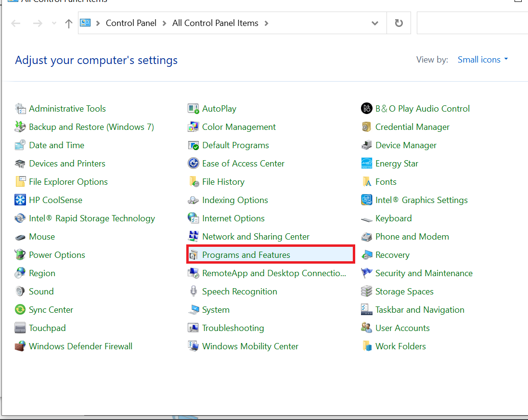Open the Windows Defender Firewall icon

[x=20, y=346]
